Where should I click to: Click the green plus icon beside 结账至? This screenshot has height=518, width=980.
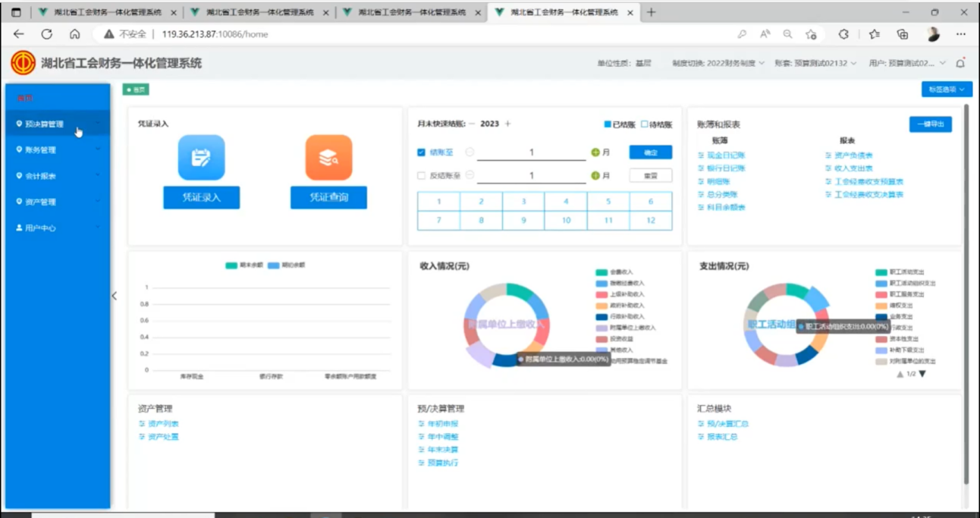pyautogui.click(x=595, y=152)
